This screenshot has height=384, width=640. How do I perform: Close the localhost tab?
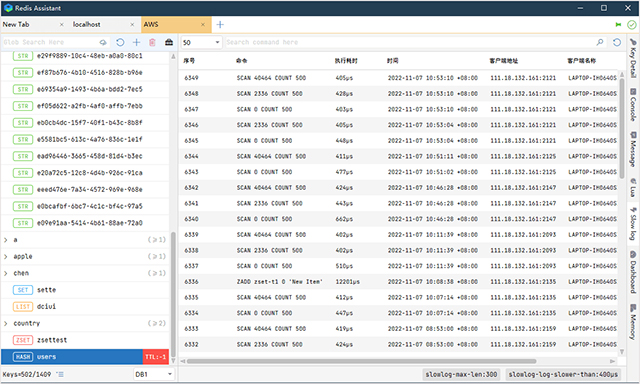(x=132, y=24)
